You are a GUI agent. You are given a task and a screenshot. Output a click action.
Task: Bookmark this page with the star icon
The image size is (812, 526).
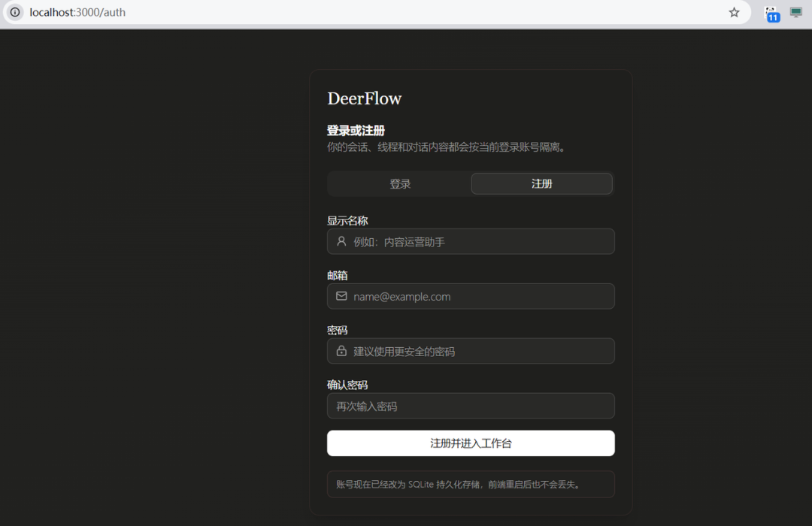coord(734,13)
